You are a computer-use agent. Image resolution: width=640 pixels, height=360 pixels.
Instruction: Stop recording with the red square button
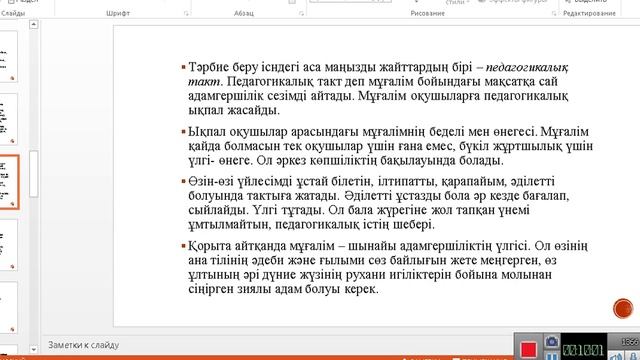[x=529, y=350]
